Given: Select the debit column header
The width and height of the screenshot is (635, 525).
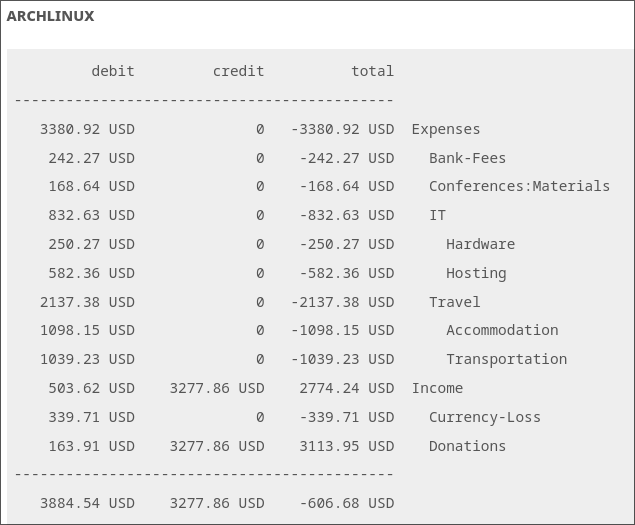Looking at the screenshot, I should tap(113, 71).
